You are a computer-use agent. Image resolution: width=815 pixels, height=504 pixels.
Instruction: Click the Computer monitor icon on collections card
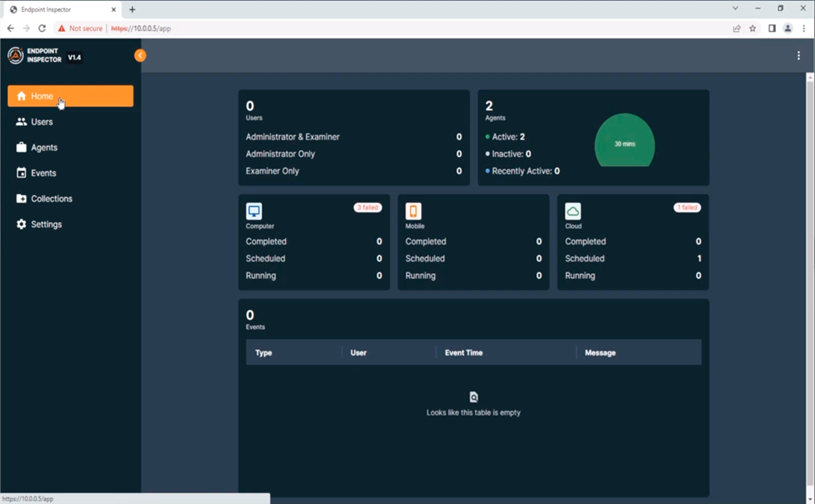coord(253,211)
